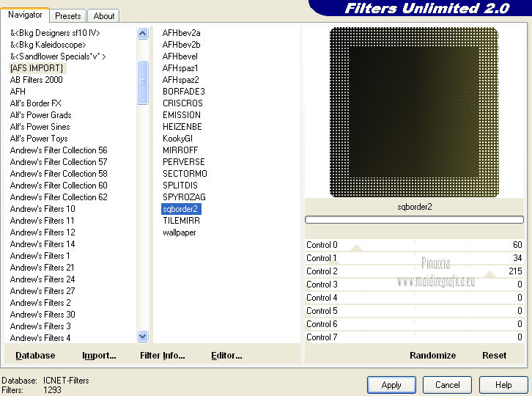Choose the EMISSION filter
Image resolution: width=532 pixels, height=396 pixels.
click(182, 115)
